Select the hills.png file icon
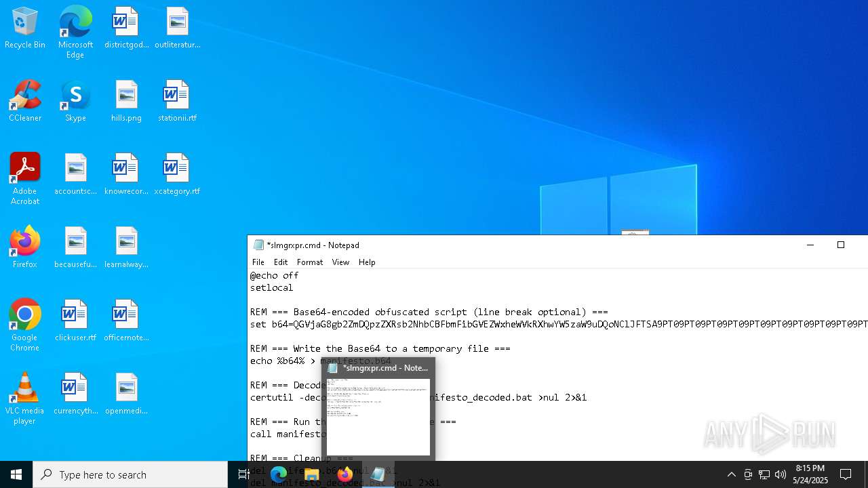The image size is (868, 488). coord(126,101)
